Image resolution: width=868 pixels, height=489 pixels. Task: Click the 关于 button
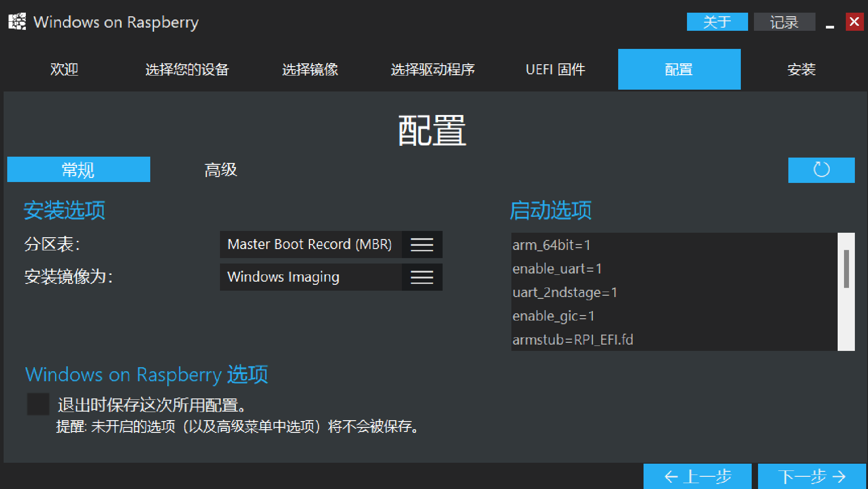[717, 22]
